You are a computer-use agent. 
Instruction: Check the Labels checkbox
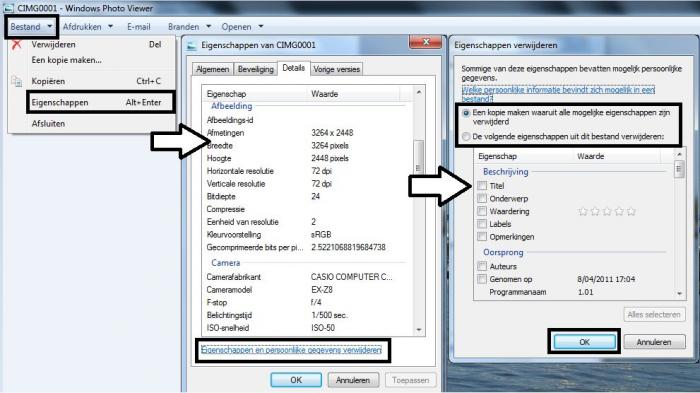(482, 224)
